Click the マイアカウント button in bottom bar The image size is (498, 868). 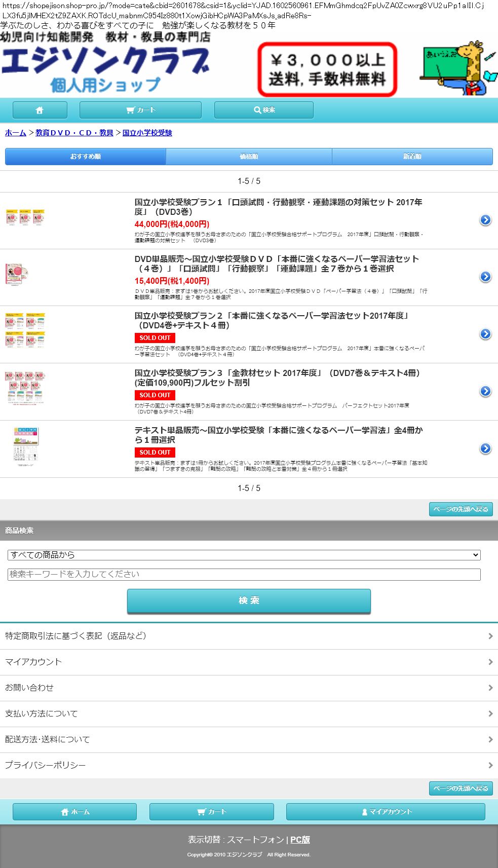point(386,811)
